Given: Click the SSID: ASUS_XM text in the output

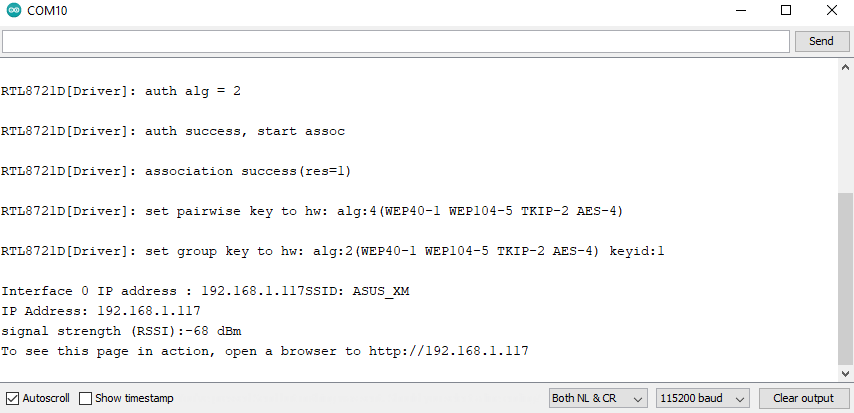Looking at the screenshot, I should pyautogui.click(x=357, y=291).
